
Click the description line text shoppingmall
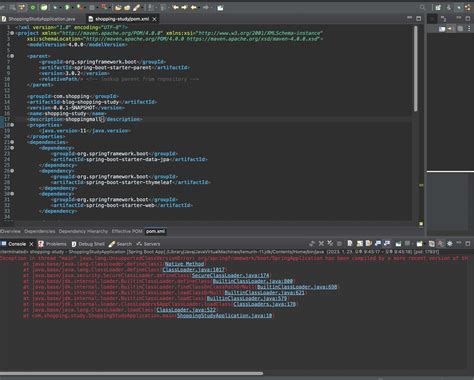pyautogui.click(x=82, y=119)
